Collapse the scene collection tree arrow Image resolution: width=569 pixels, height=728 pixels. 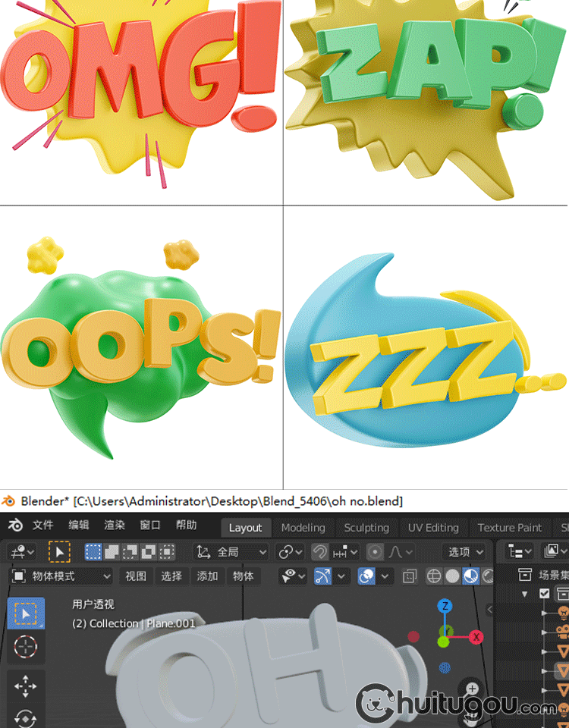coord(525,594)
